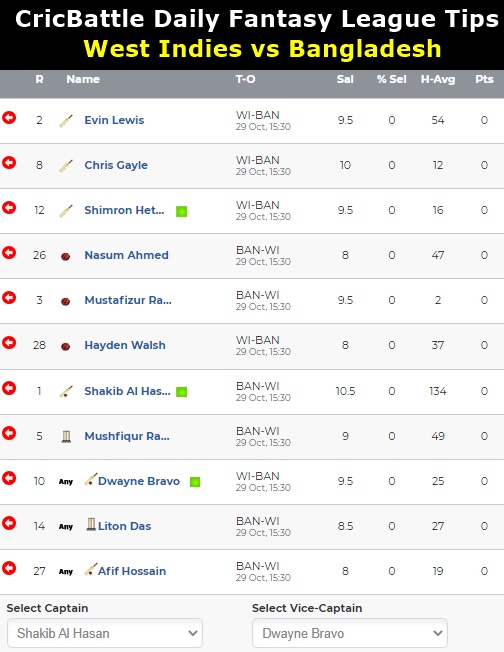The height and width of the screenshot is (652, 504).
Task: Click the % Sel column header
Action: point(391,79)
